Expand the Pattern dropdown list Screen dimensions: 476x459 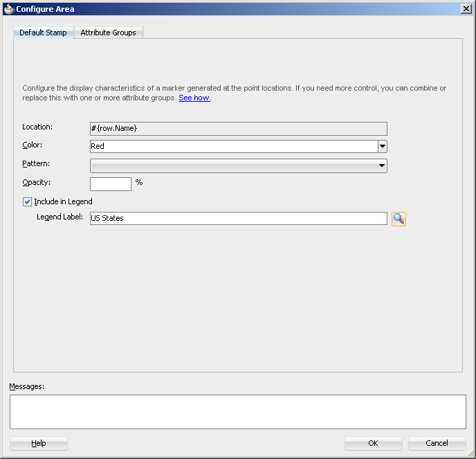point(238,165)
